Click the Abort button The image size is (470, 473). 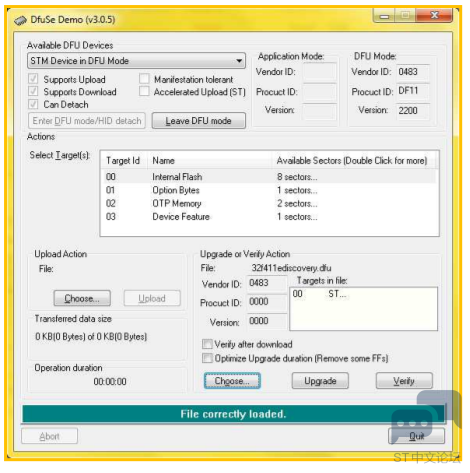pos(50,436)
